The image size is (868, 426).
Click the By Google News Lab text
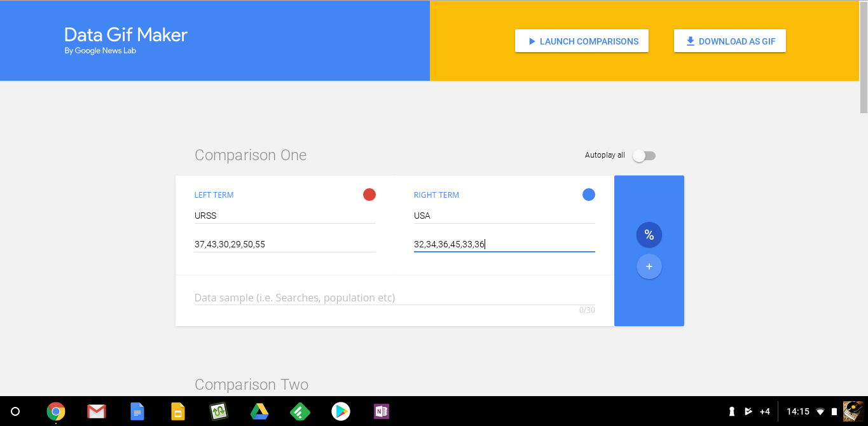coord(100,51)
